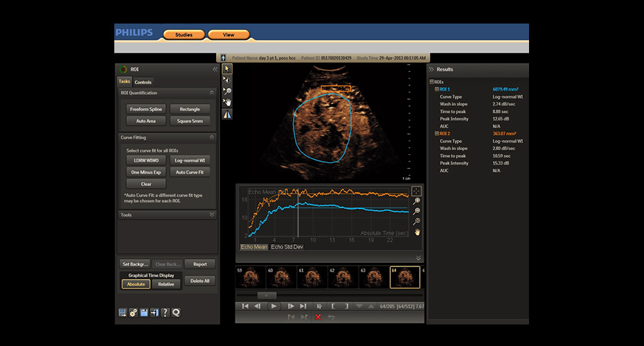Click the Freeform Spline button
The image size is (644, 346).
[x=145, y=109]
